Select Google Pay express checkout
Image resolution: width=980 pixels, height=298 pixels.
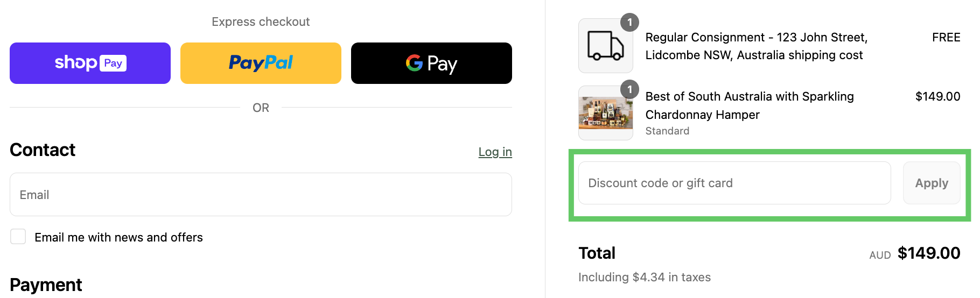[431, 63]
